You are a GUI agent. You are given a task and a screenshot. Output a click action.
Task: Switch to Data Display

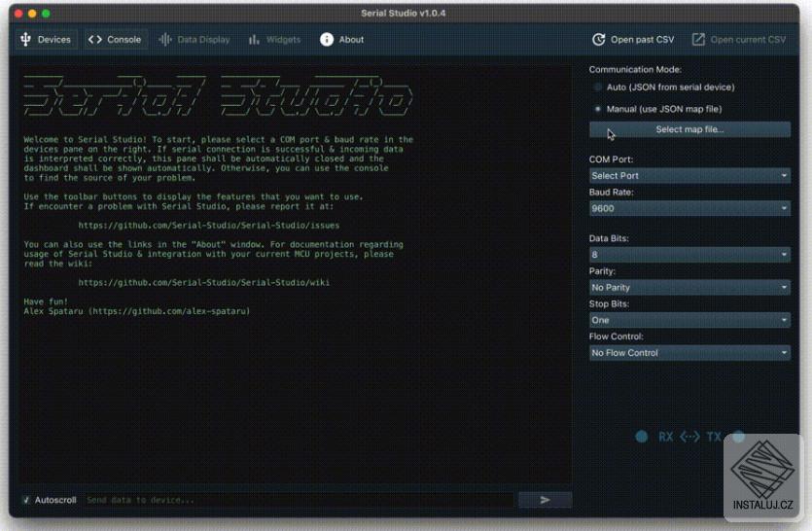click(x=194, y=39)
